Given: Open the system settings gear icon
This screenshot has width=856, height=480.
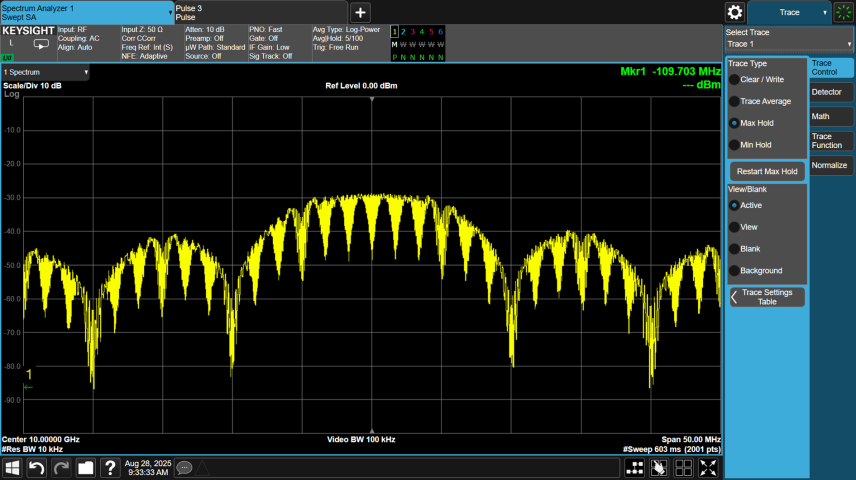Looking at the screenshot, I should point(735,12).
